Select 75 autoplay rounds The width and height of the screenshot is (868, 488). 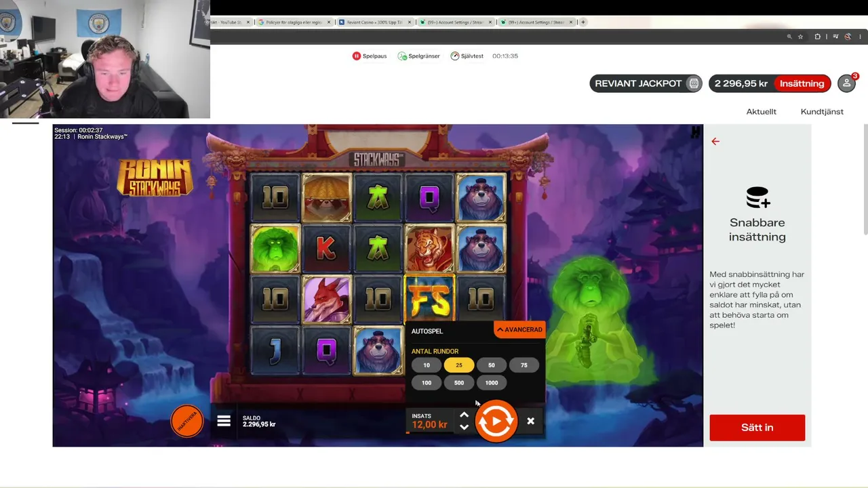(524, 365)
